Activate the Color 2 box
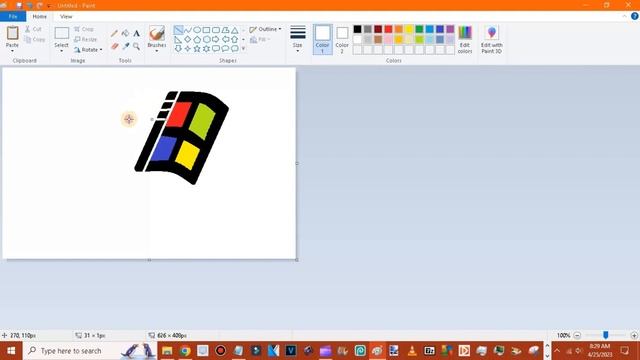This screenshot has height=360, width=640. (342, 39)
